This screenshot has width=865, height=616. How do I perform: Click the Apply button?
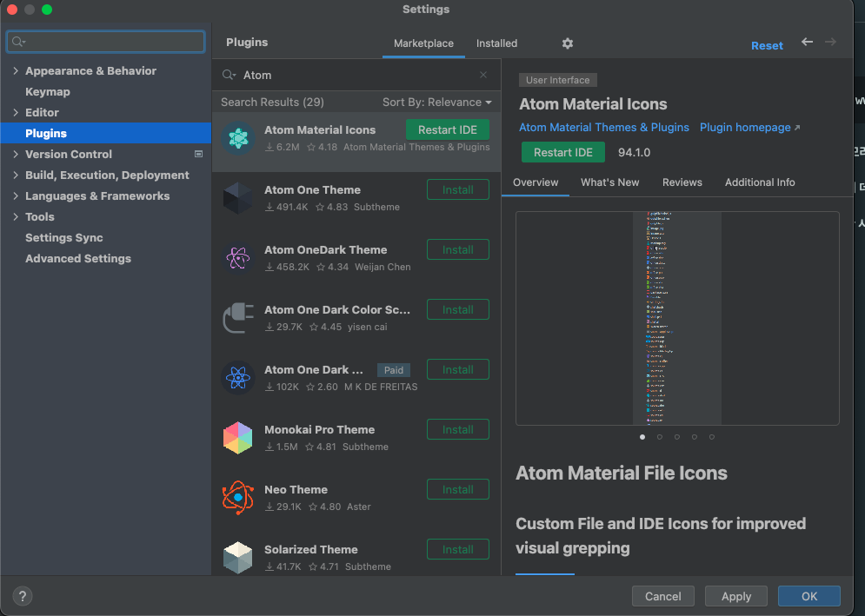click(x=736, y=596)
